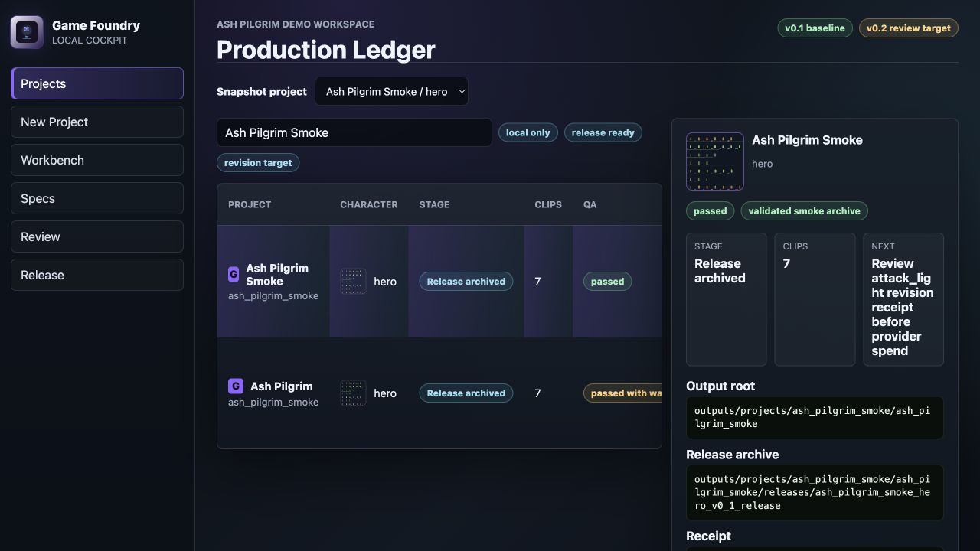The image size is (980, 551).
Task: Click the v0.2 review target badge
Action: 909,28
